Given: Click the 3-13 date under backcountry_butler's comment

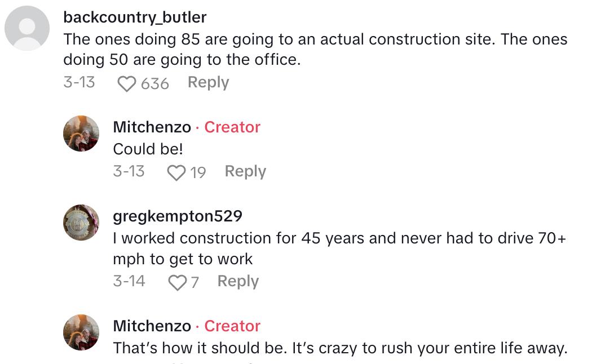Looking at the screenshot, I should (79, 82).
